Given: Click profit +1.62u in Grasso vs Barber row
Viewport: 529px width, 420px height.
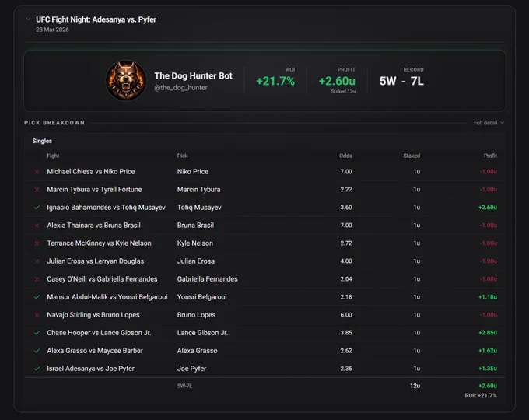Looking at the screenshot, I should (x=488, y=351).
